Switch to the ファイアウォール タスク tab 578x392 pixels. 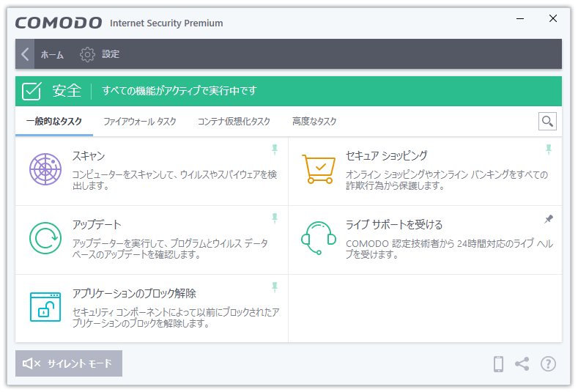coord(140,122)
